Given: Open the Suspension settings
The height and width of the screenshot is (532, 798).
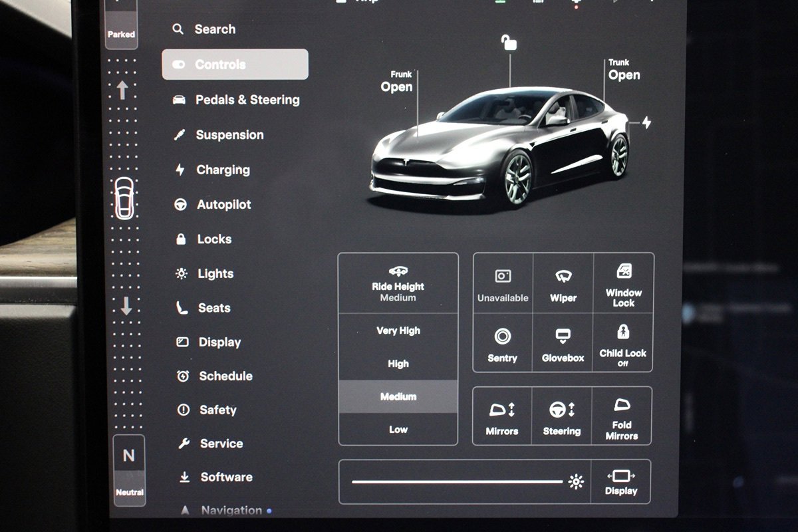Looking at the screenshot, I should [218, 135].
